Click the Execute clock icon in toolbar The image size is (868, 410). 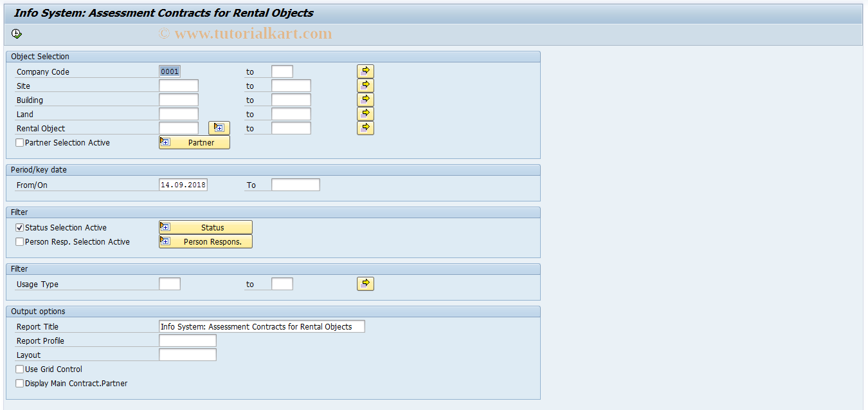(17, 34)
